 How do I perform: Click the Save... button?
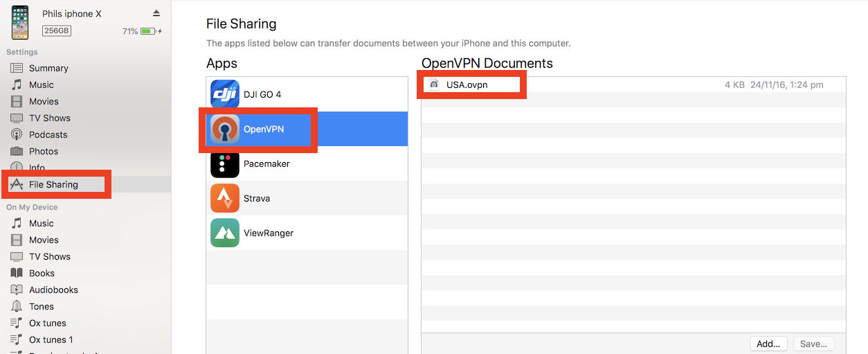813,344
